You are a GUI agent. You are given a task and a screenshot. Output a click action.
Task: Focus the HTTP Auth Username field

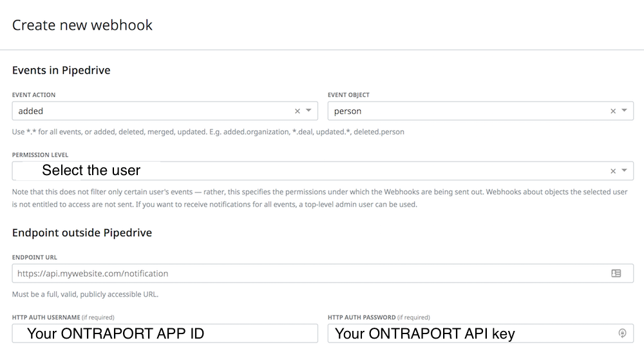tap(165, 333)
